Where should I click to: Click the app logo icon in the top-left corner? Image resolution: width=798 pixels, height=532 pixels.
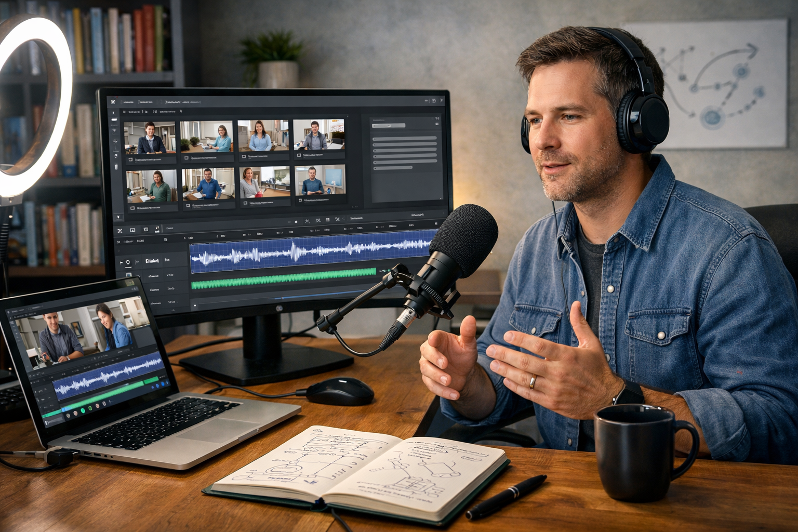click(113, 101)
